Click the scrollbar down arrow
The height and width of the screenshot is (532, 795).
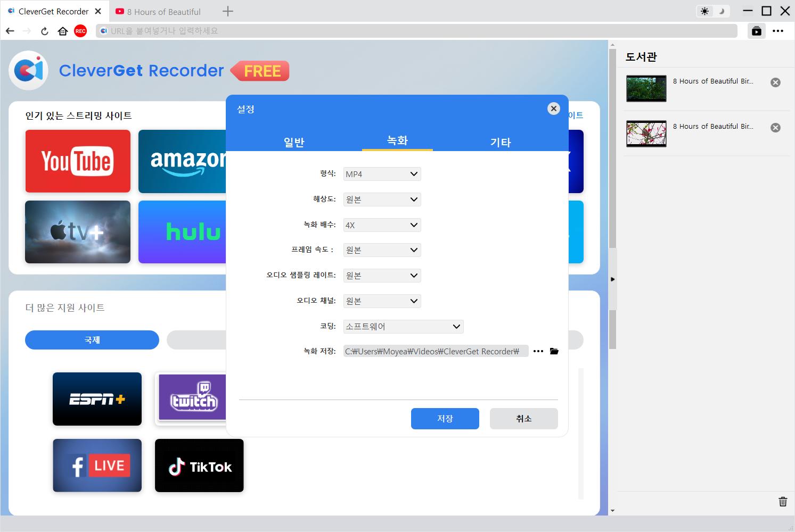click(612, 511)
